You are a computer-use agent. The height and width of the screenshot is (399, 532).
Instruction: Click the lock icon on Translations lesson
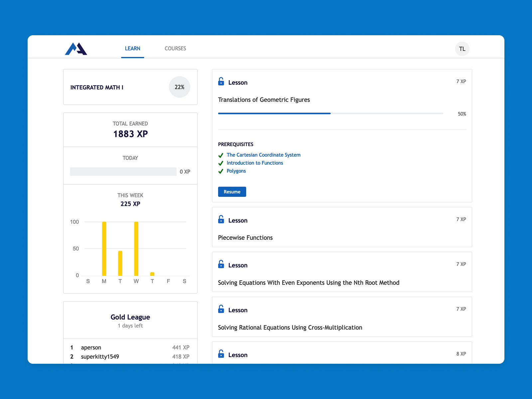point(221,81)
